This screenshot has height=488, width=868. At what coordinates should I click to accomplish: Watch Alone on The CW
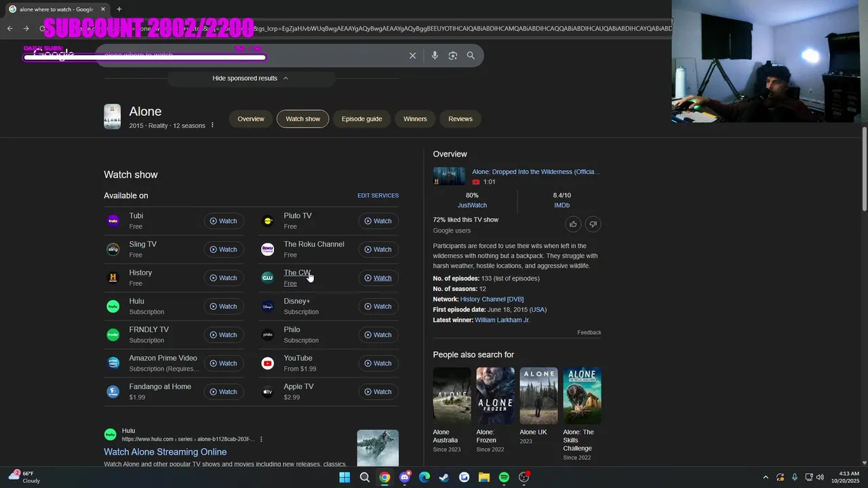pos(378,278)
